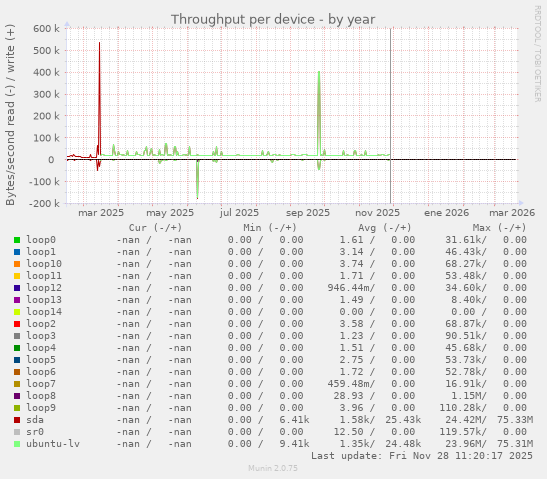
Task: Select the loop1 legend label
Action: coord(41,252)
